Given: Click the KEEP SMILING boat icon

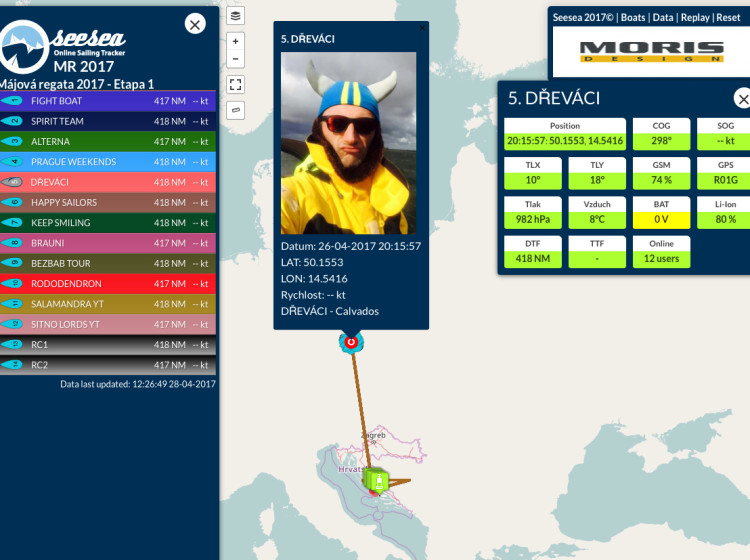Looking at the screenshot, I should click(x=12, y=222).
